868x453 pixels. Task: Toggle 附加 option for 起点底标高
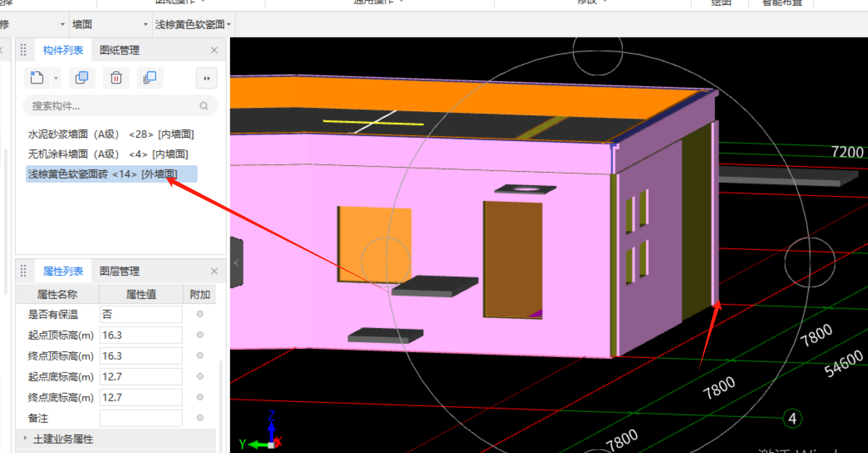(200, 376)
